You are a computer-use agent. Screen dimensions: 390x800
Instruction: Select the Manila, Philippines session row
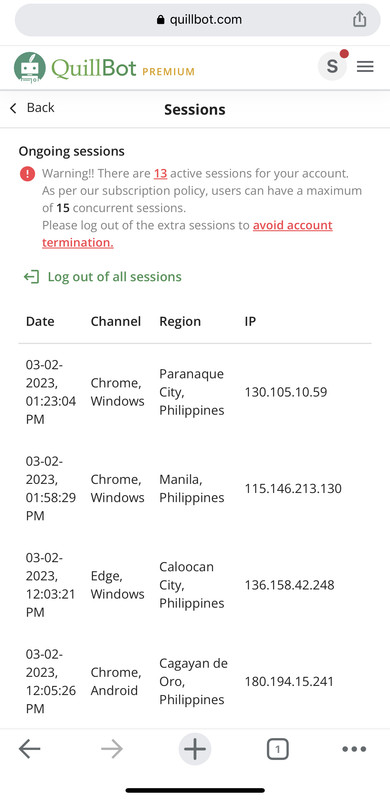coord(195,489)
